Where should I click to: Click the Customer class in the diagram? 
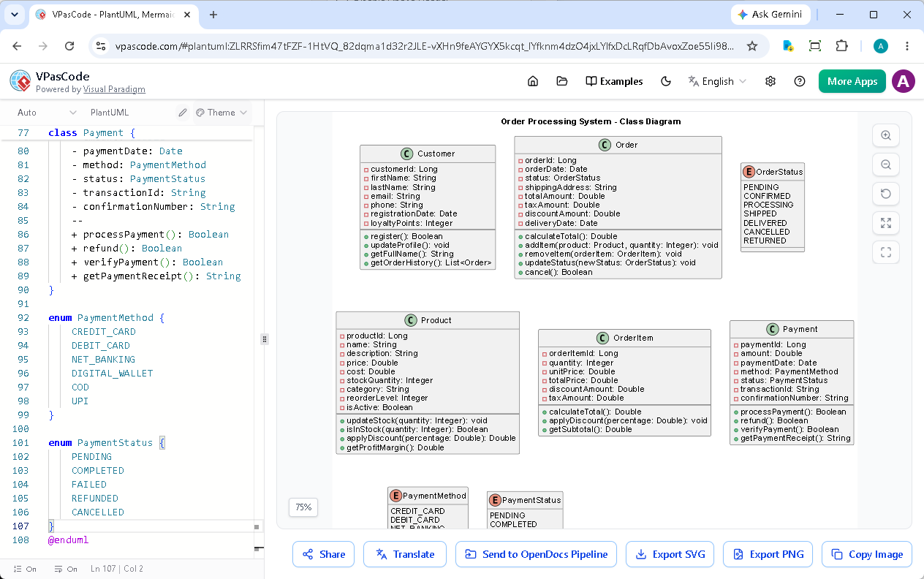[x=428, y=207]
